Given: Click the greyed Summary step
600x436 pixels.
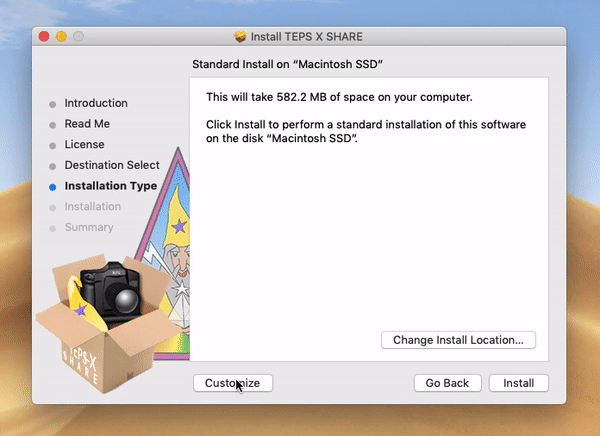Looking at the screenshot, I should 89,227.
